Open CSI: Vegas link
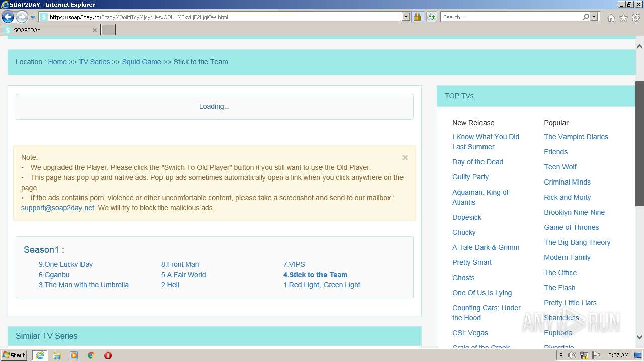 [x=470, y=333]
